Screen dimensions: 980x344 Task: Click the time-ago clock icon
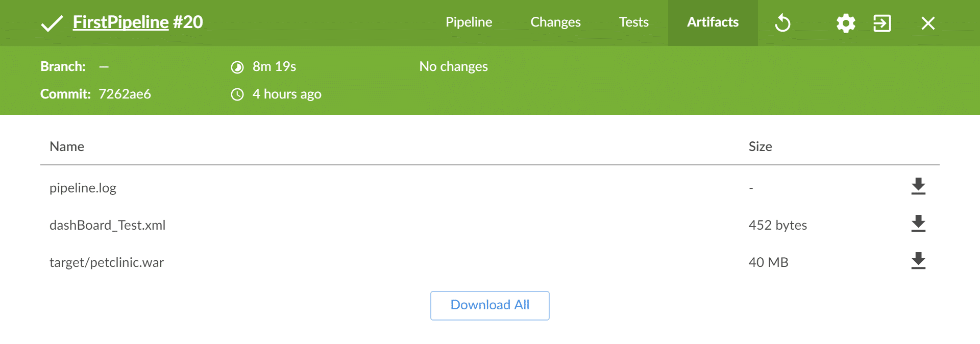pos(237,94)
